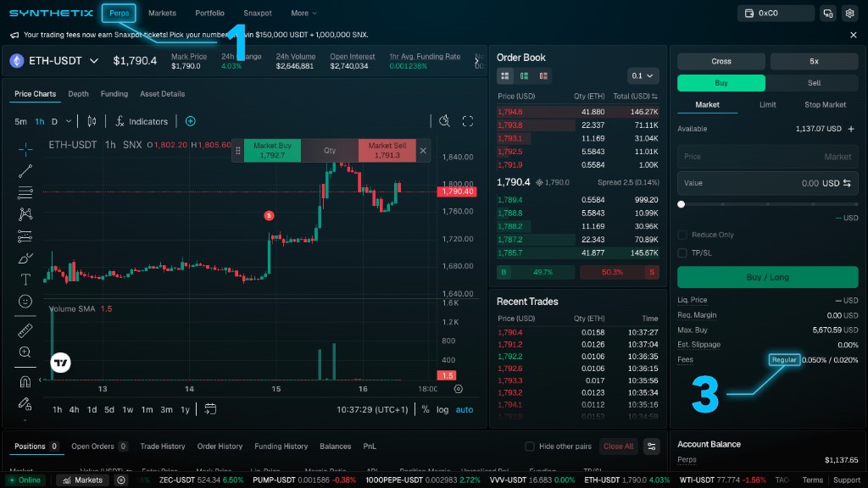Go to Markets in top navigation
This screenshot has height=488, width=868.
(x=162, y=14)
